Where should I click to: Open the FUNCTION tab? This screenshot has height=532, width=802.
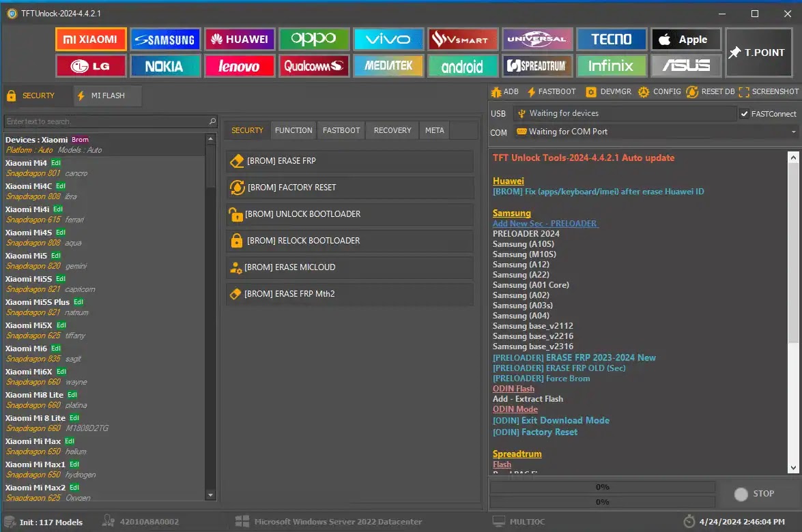point(293,130)
